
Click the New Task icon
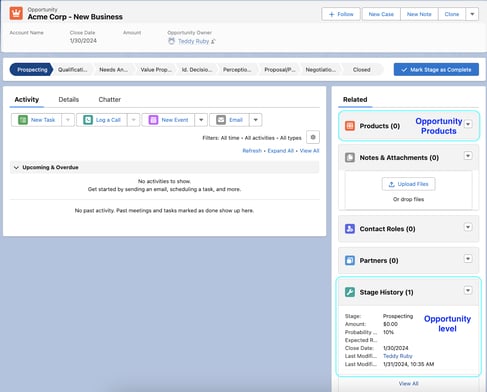pos(23,120)
